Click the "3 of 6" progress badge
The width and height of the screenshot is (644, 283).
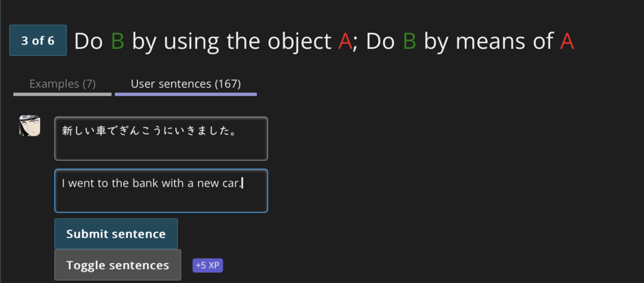coord(38,41)
